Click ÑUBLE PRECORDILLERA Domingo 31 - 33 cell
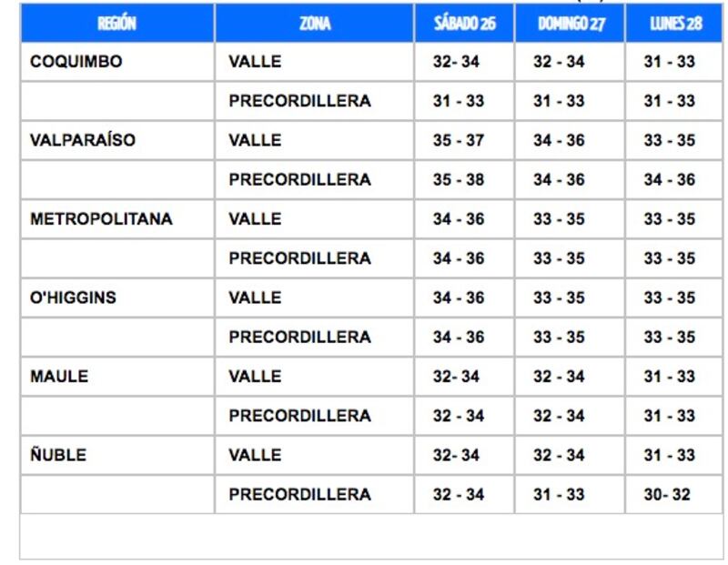This screenshot has height=565, width=728. (571, 494)
